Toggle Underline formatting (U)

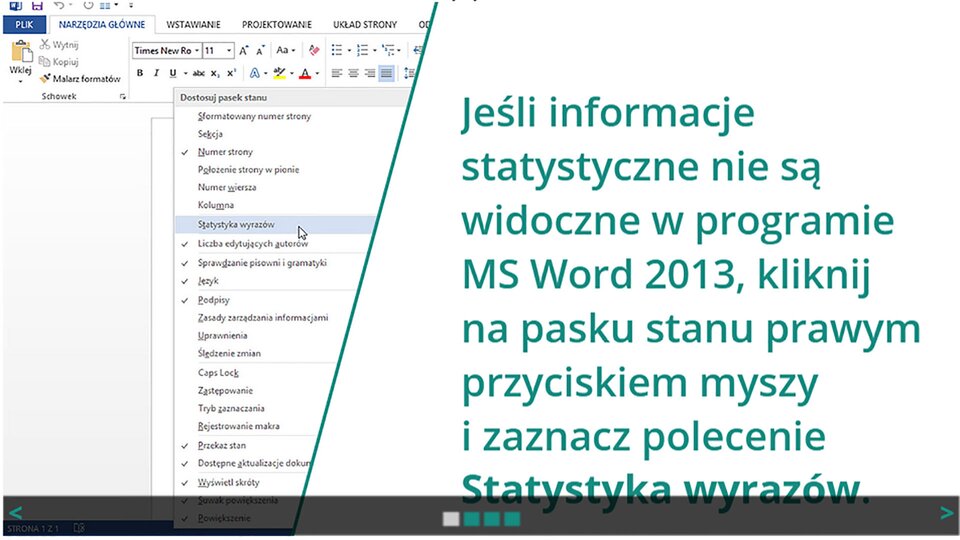[173, 73]
